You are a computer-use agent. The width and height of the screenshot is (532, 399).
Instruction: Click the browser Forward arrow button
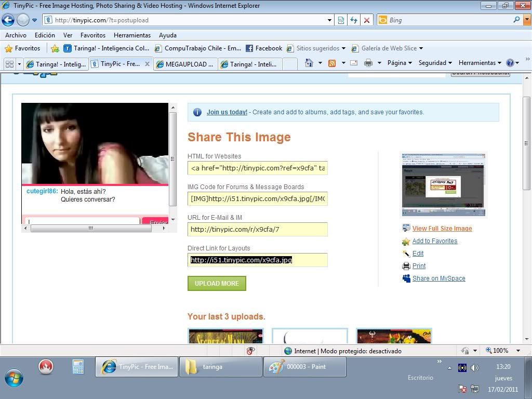pyautogui.click(x=23, y=20)
